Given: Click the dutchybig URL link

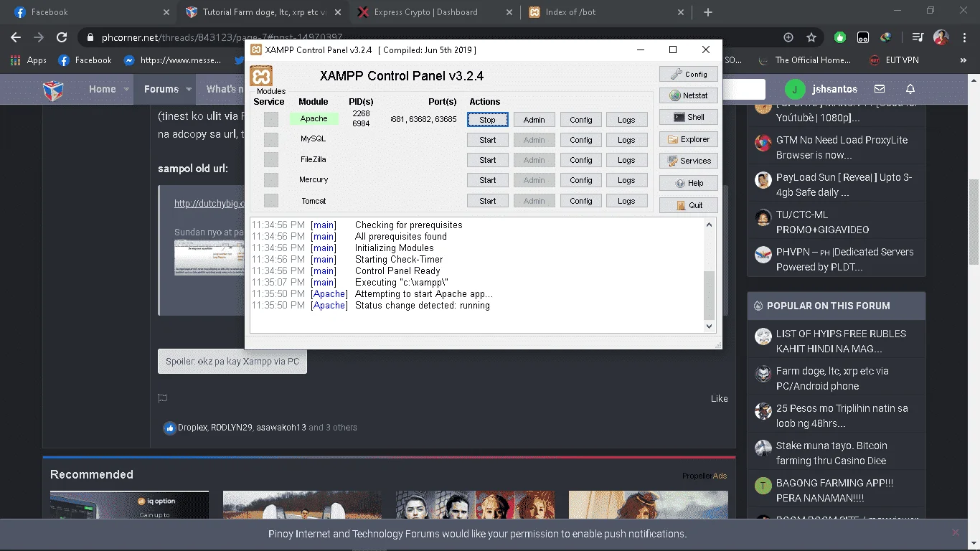Looking at the screenshot, I should click(x=209, y=203).
